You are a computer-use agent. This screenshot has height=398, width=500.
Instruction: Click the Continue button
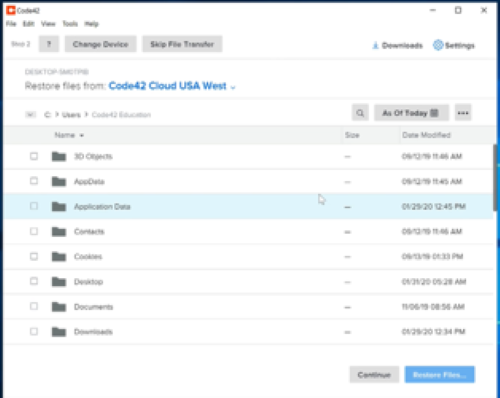click(x=374, y=375)
